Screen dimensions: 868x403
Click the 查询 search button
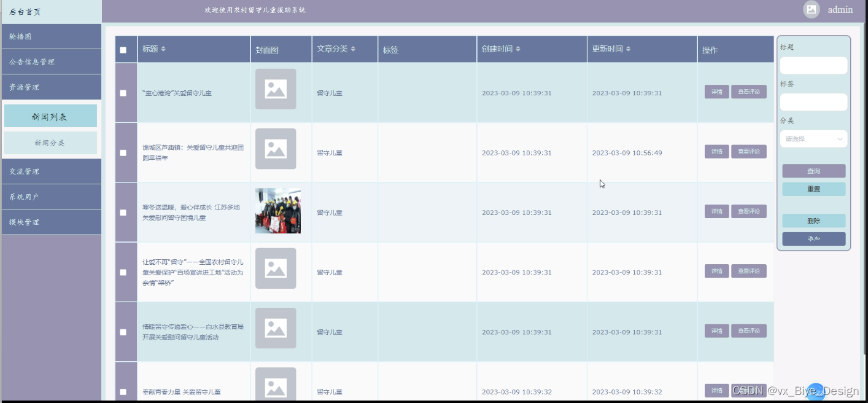(x=813, y=171)
